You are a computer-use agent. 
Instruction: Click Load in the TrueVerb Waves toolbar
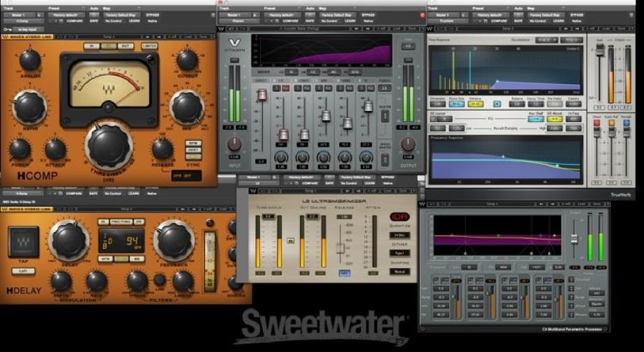pos(608,29)
